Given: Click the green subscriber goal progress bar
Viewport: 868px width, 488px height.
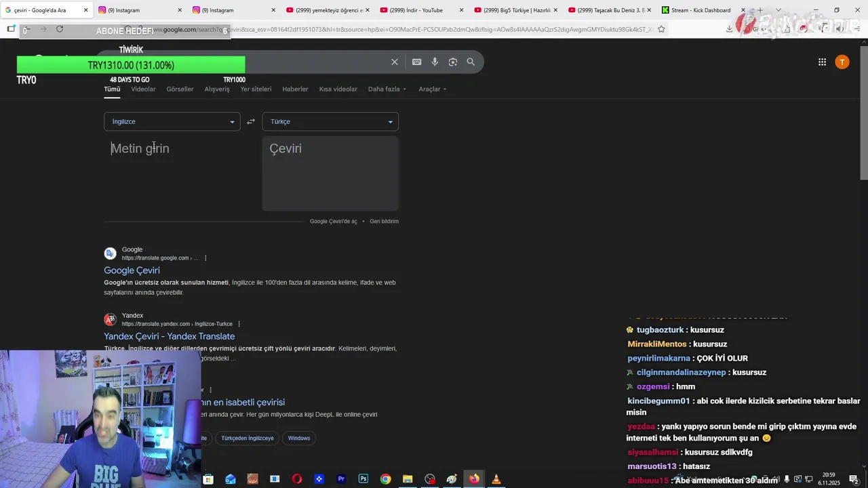Looking at the screenshot, I should pos(131,65).
